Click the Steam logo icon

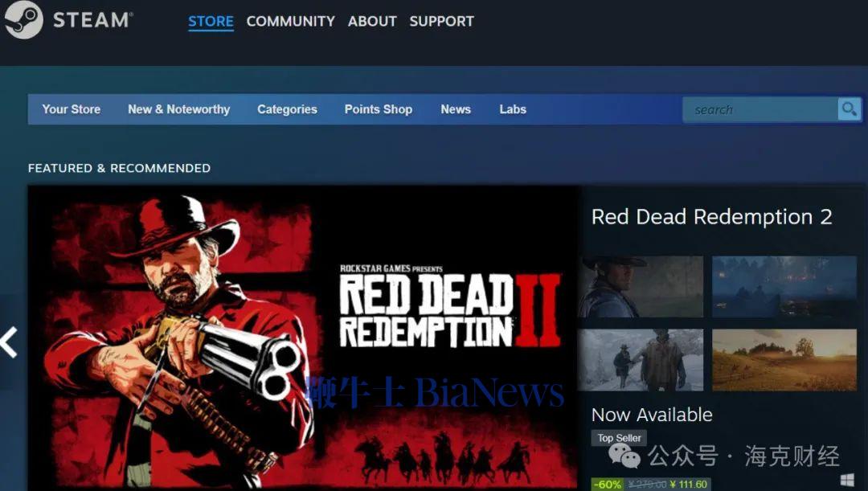coord(23,20)
